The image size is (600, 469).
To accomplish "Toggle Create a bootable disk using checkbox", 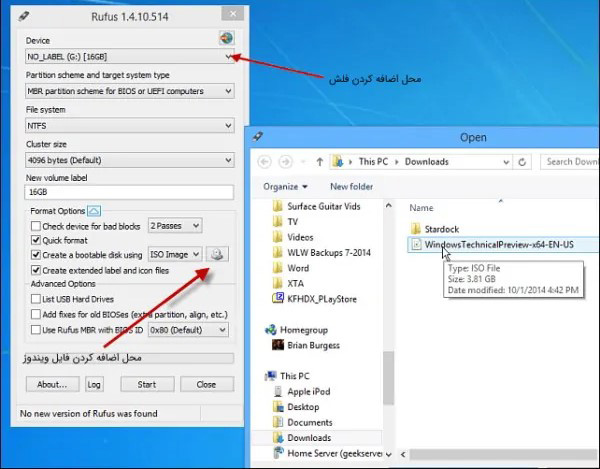I will [36, 255].
